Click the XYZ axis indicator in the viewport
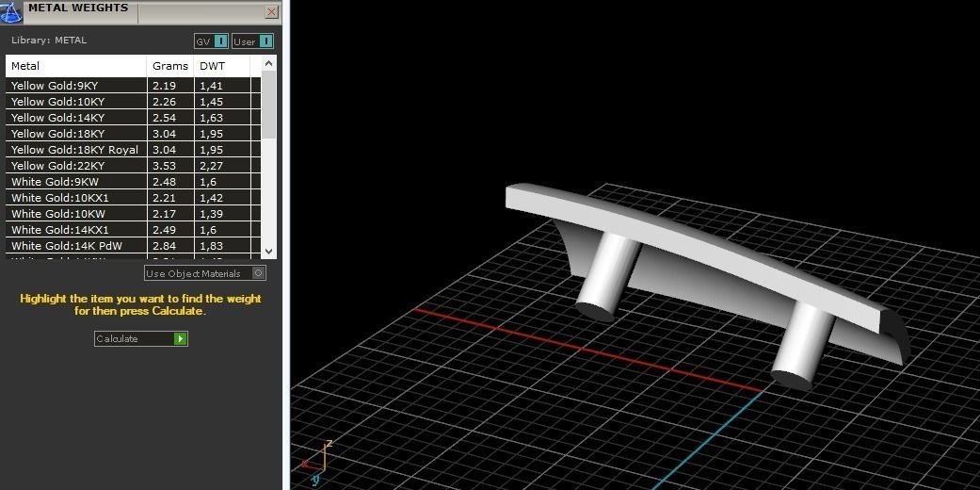Image resolution: width=980 pixels, height=490 pixels. coord(317,463)
